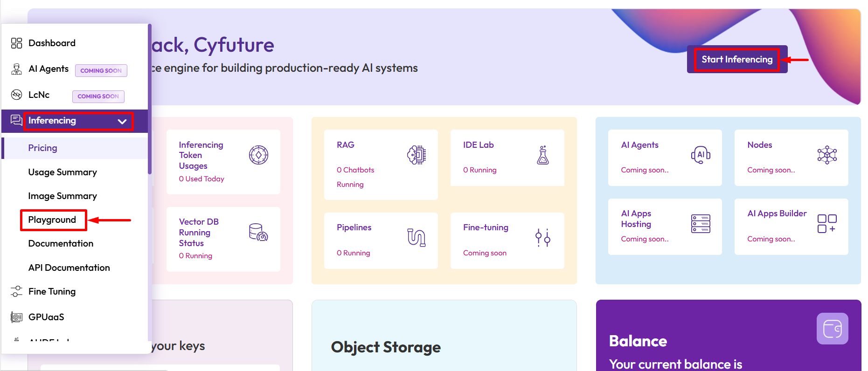Open Usage Summary menu item
Screen dimensions: 868x371
click(62, 172)
